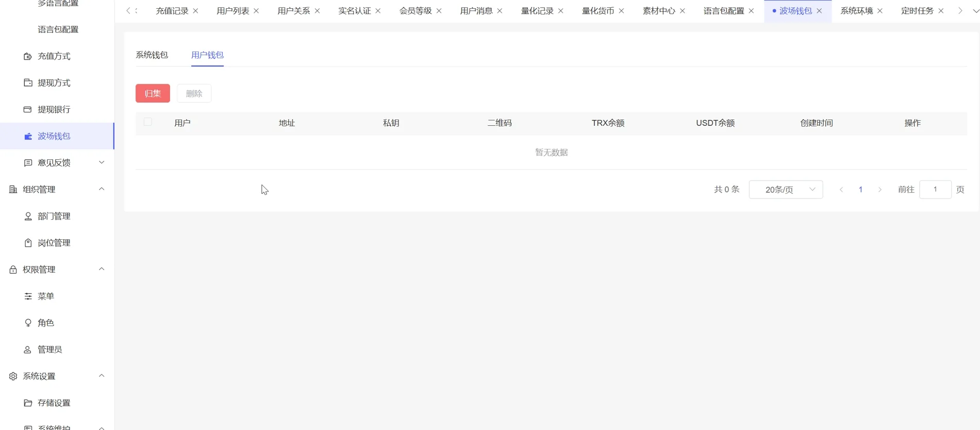Switch to the 系统钱包 tab
The height and width of the screenshot is (430, 980).
tap(152, 55)
